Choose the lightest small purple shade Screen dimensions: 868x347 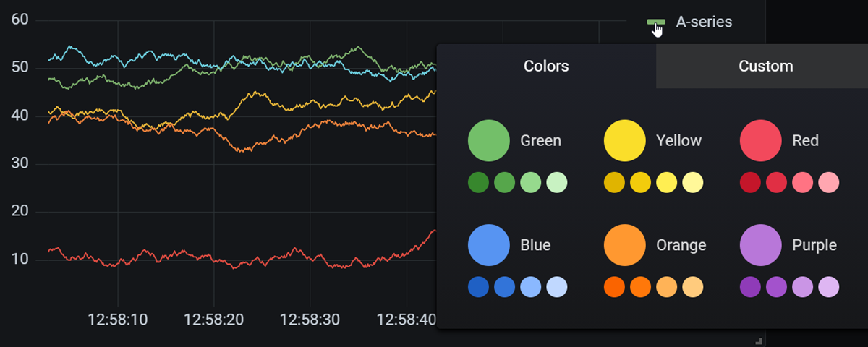click(829, 287)
